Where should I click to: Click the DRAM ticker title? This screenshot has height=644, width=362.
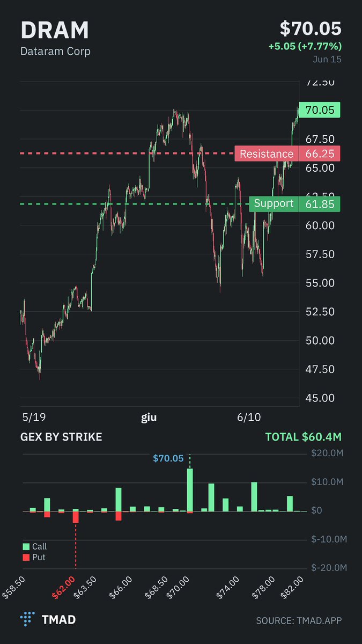55,30
